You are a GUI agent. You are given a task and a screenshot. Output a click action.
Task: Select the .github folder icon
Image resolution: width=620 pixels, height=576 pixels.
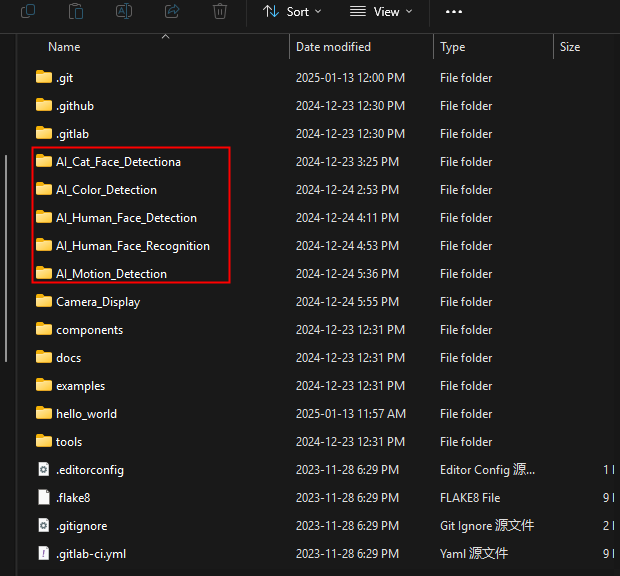pyautogui.click(x=44, y=105)
